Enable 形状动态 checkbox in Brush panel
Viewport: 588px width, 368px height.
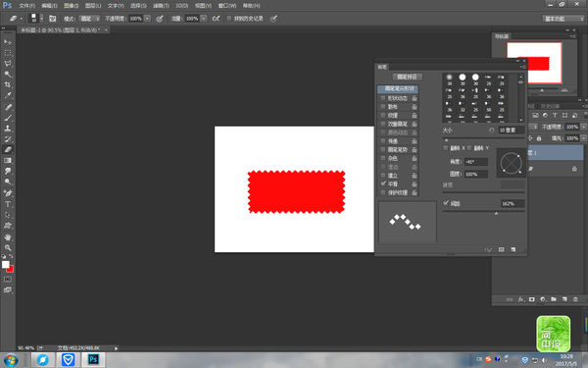coord(383,98)
